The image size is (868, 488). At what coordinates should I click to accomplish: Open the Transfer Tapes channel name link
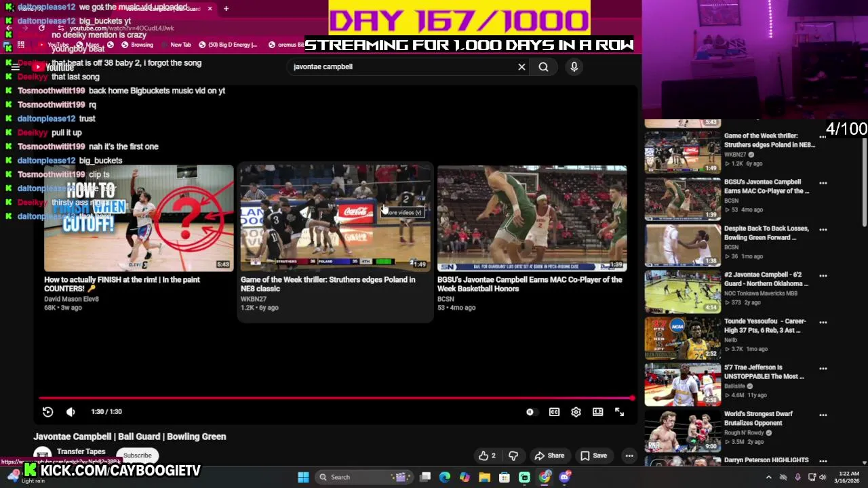[x=81, y=451]
